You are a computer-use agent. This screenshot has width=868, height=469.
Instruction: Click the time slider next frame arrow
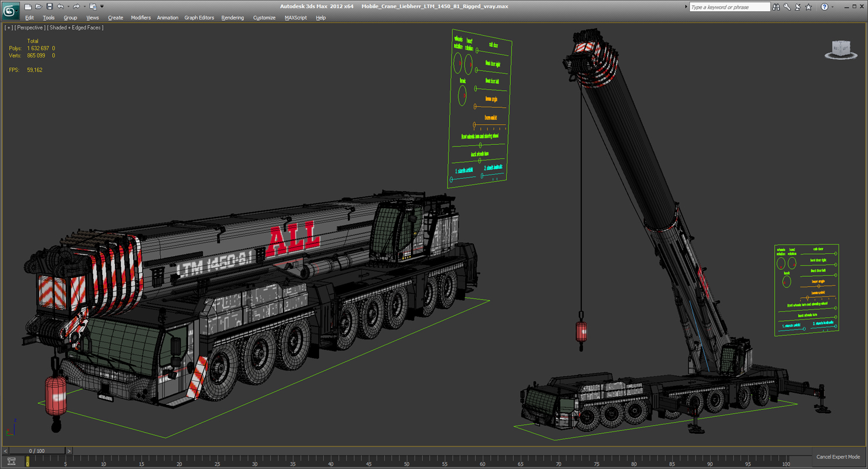point(69,451)
